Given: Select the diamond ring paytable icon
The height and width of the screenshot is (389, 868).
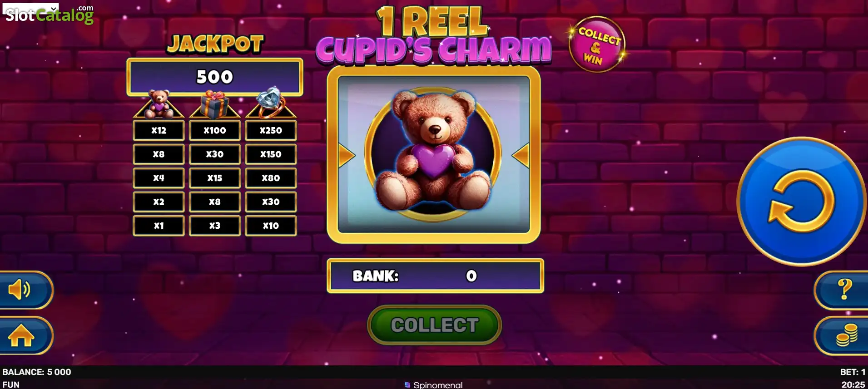Looking at the screenshot, I should click(271, 103).
